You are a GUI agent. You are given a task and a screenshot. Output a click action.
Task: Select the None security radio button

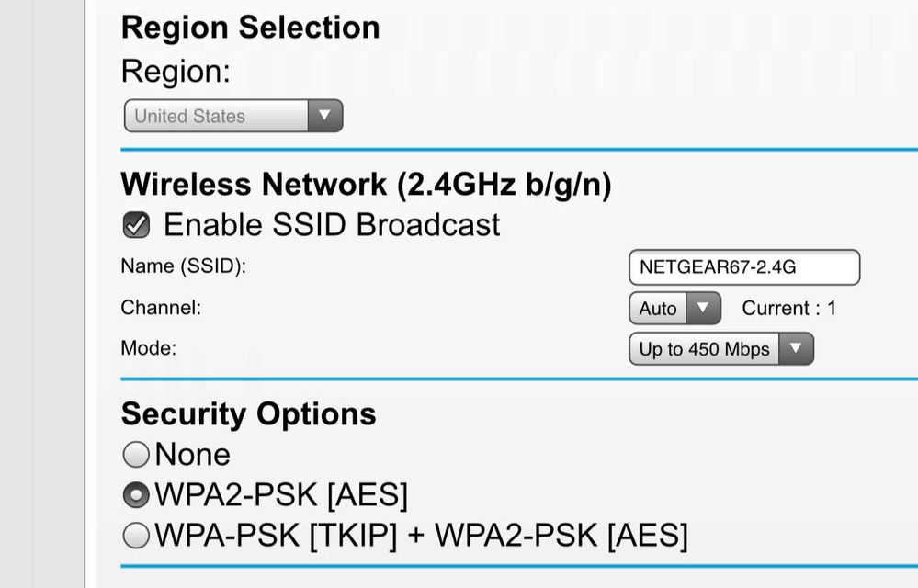136,454
